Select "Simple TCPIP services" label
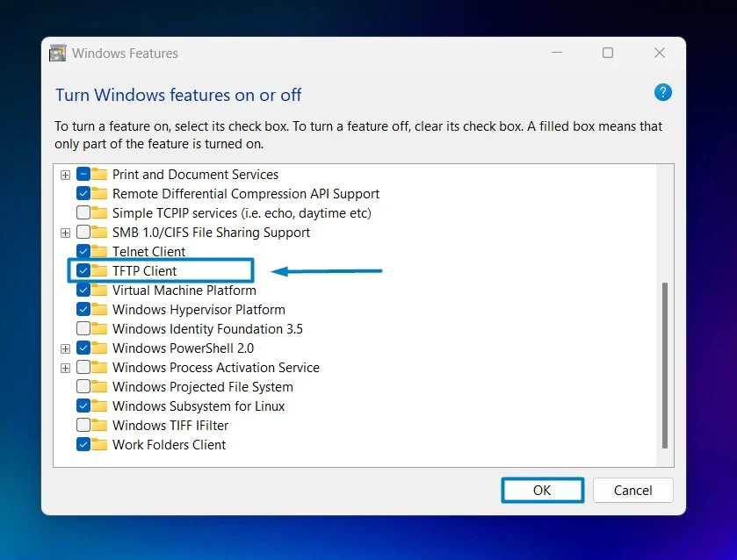This screenshot has height=560, width=737. (242, 213)
